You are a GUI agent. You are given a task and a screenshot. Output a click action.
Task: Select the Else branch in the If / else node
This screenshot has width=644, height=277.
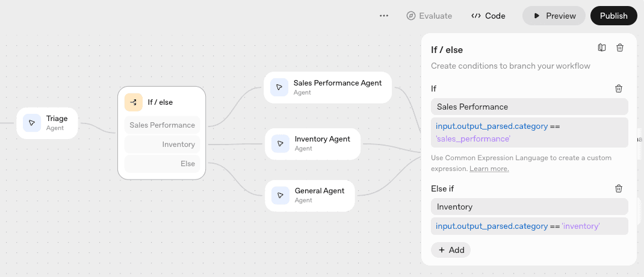[x=162, y=164]
